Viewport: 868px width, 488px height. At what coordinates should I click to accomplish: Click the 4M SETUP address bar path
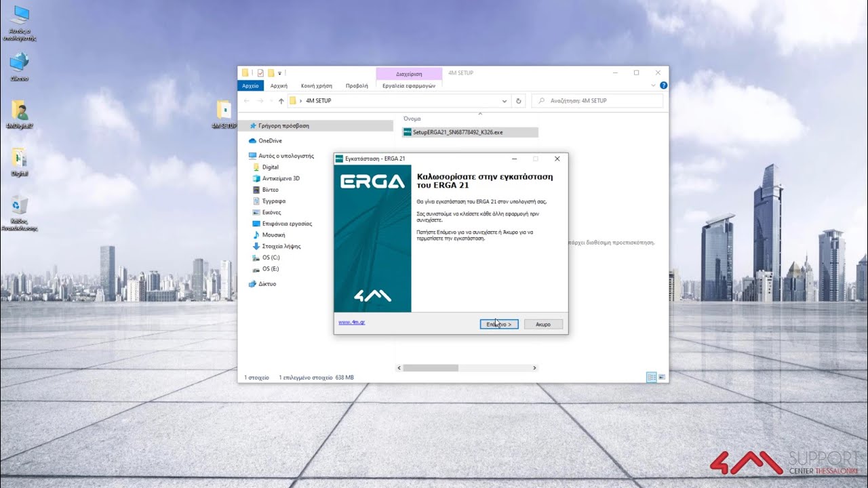318,101
